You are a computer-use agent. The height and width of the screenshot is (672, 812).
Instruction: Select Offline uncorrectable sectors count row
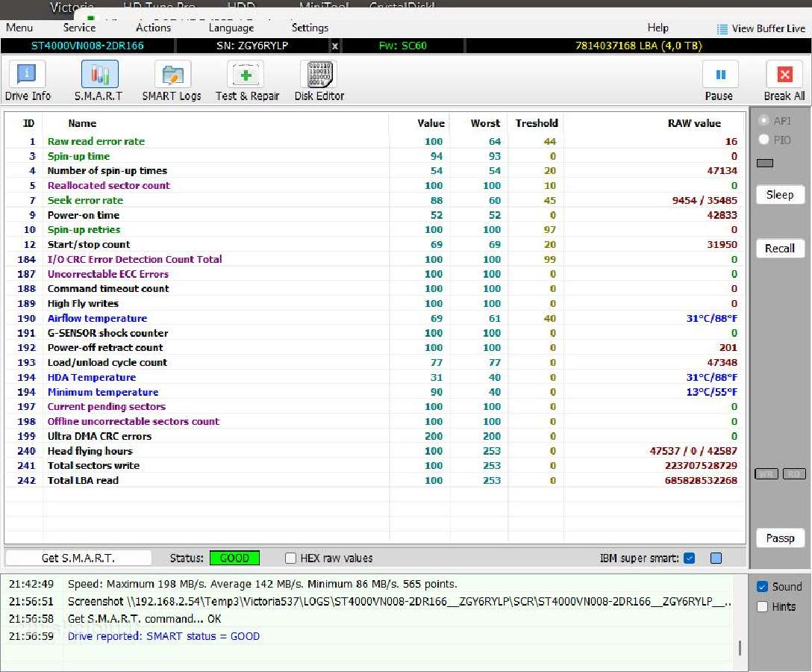tap(375, 422)
